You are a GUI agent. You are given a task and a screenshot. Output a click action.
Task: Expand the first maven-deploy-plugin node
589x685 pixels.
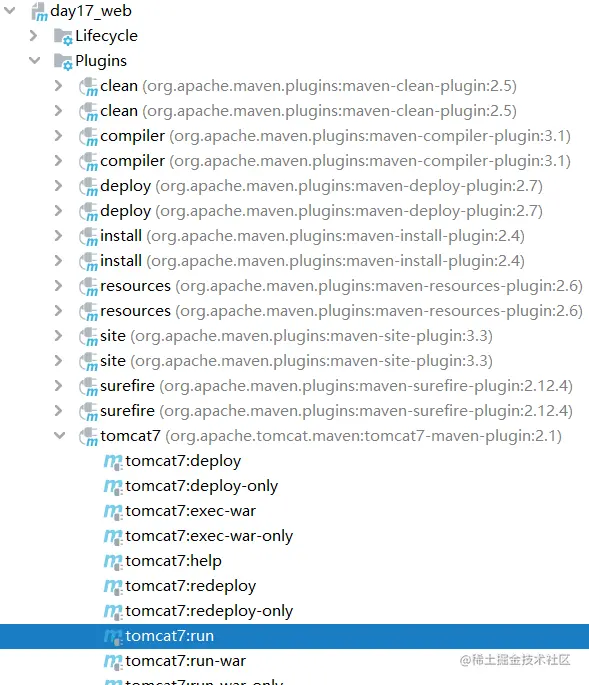59,186
